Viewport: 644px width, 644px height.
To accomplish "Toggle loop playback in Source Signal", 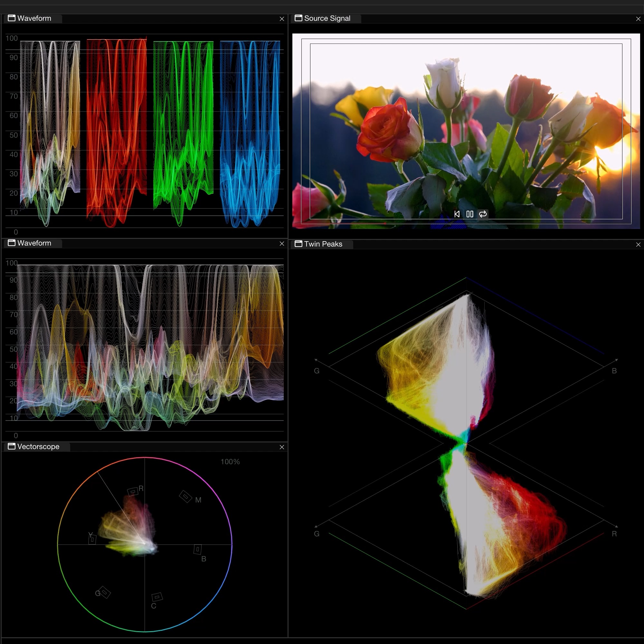I will 483,214.
